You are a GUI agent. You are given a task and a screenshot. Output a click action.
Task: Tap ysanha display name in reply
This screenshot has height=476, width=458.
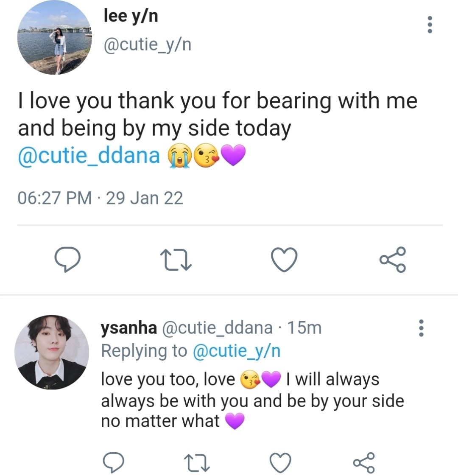[x=129, y=328]
